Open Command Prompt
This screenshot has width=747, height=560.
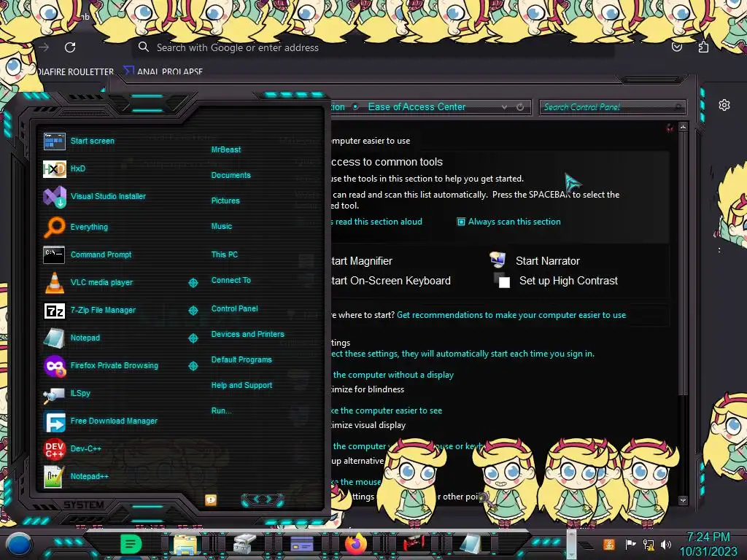point(88,254)
